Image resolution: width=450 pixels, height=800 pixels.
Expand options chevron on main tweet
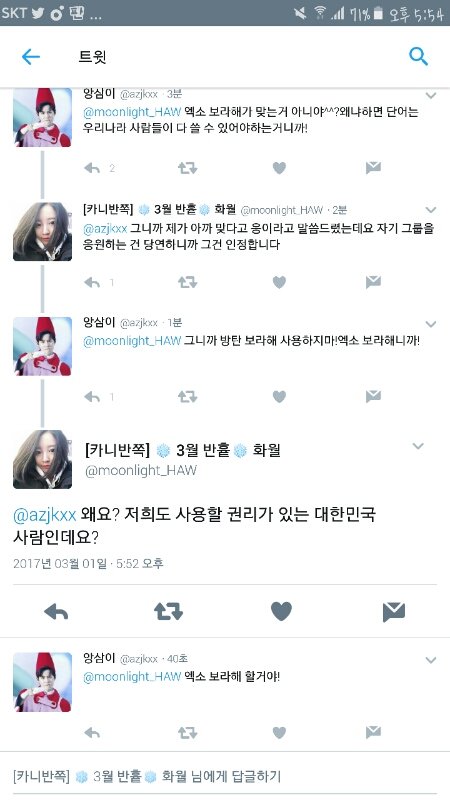click(x=418, y=446)
